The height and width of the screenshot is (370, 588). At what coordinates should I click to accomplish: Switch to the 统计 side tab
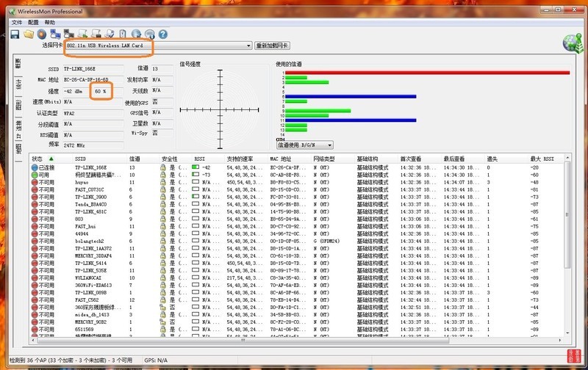point(18,84)
